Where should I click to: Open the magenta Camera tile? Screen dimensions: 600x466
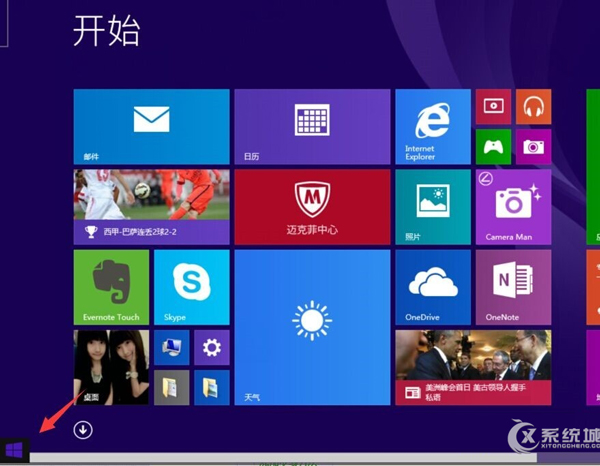(x=533, y=147)
